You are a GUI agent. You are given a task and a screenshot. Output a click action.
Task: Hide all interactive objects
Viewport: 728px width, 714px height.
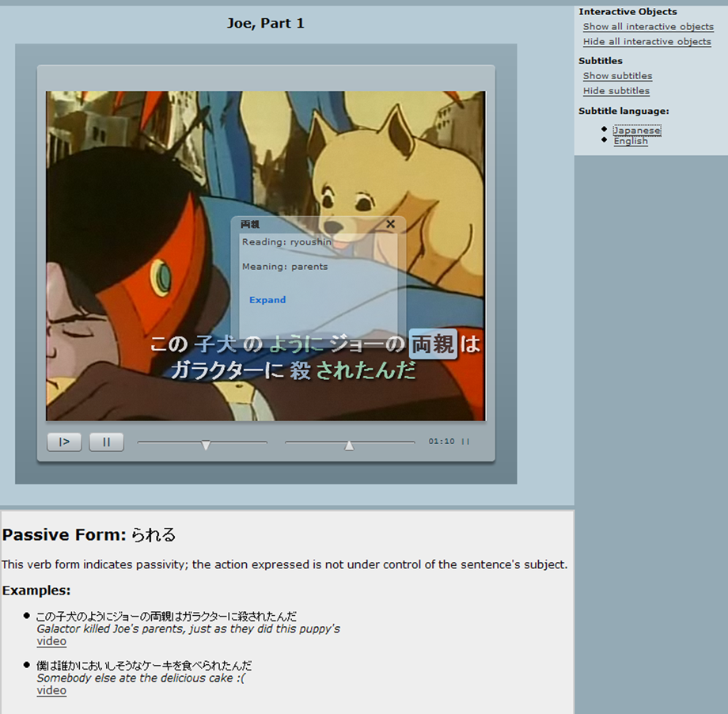(x=646, y=42)
